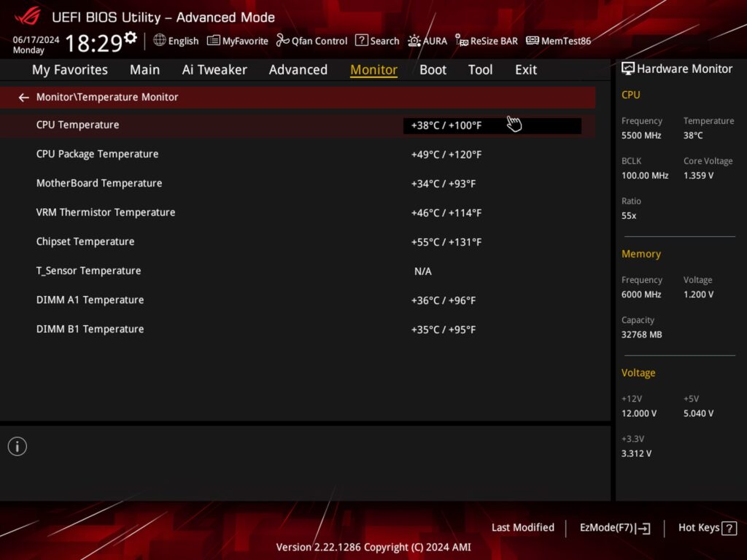
Task: Open date and time settings gear
Action: [x=130, y=38]
